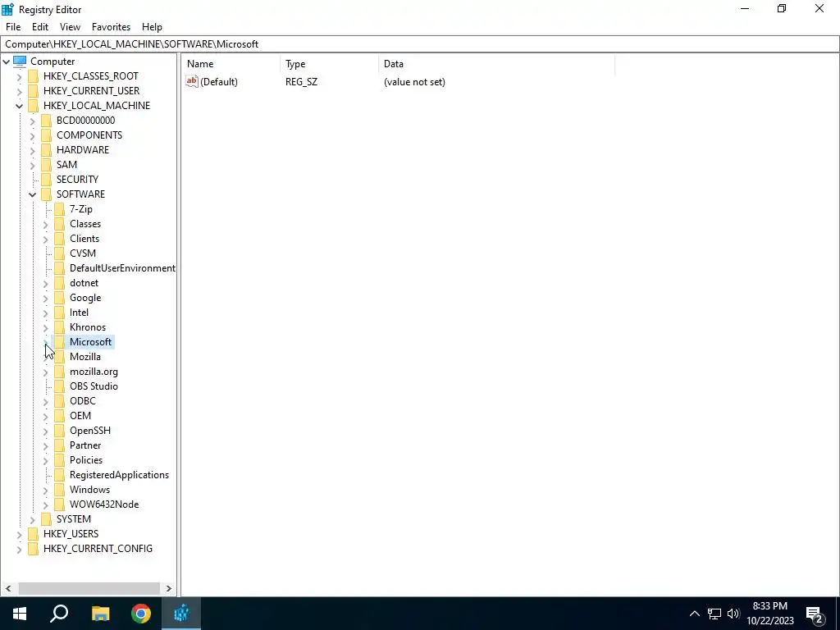Collapse the SOFTWARE key
The width and height of the screenshot is (840, 630).
33,194
